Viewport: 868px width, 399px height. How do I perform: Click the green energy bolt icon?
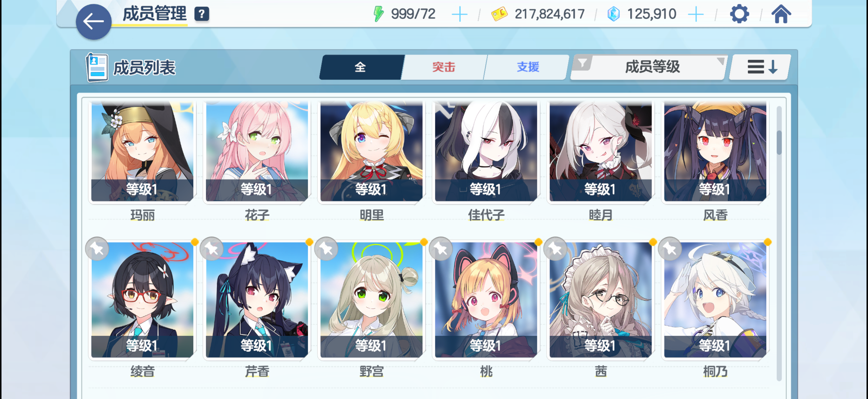[378, 14]
